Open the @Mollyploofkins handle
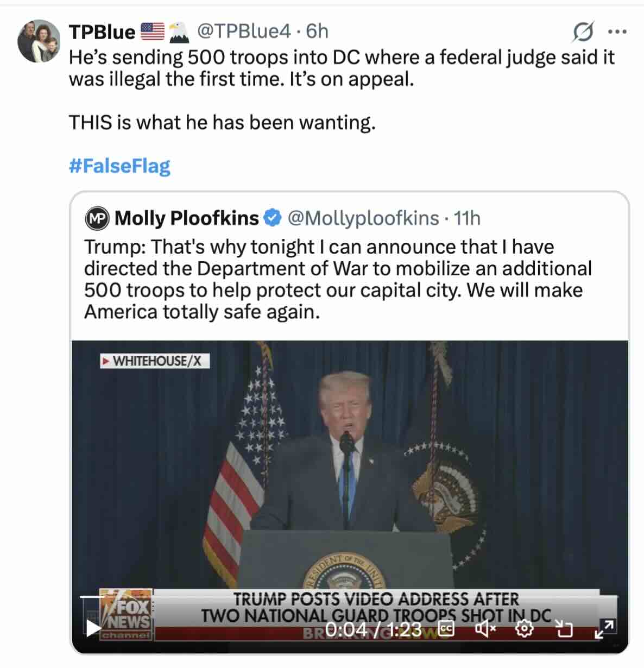 pyautogui.click(x=363, y=218)
